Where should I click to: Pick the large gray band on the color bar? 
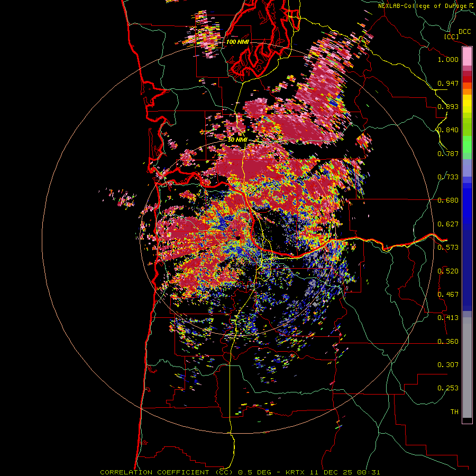[467, 368]
